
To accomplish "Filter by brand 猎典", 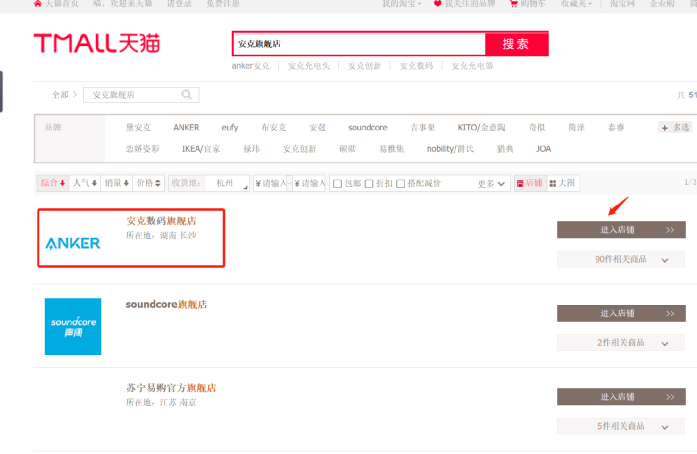I will 505,149.
